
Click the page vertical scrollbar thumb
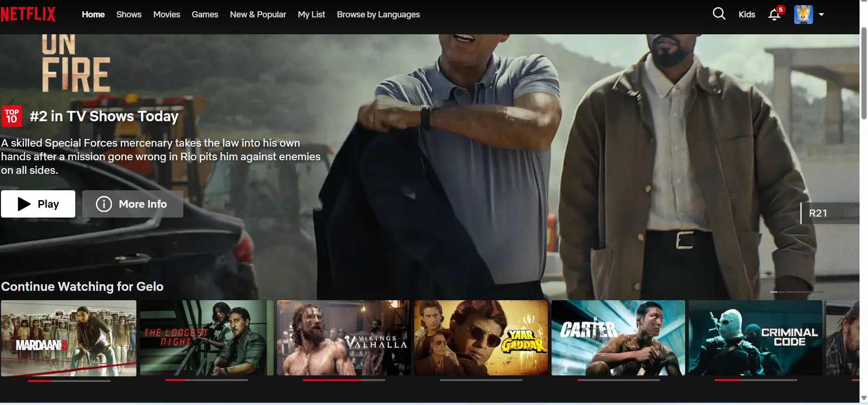point(864,73)
